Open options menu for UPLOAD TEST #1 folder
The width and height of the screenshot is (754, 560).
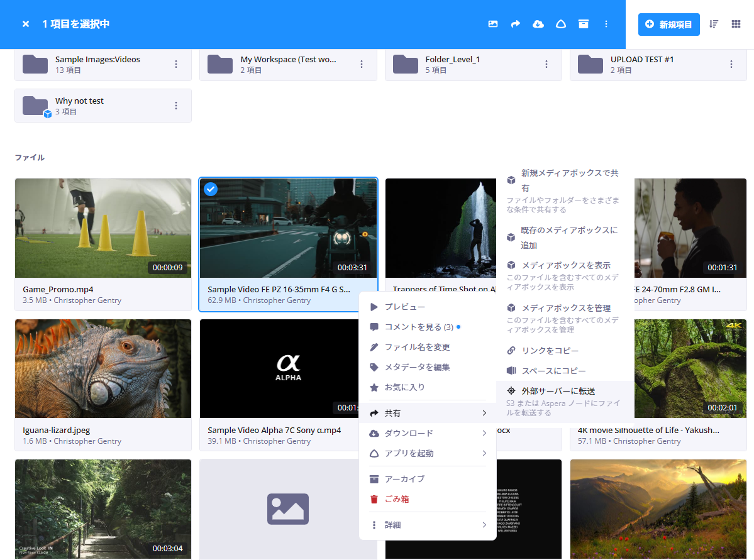731,64
